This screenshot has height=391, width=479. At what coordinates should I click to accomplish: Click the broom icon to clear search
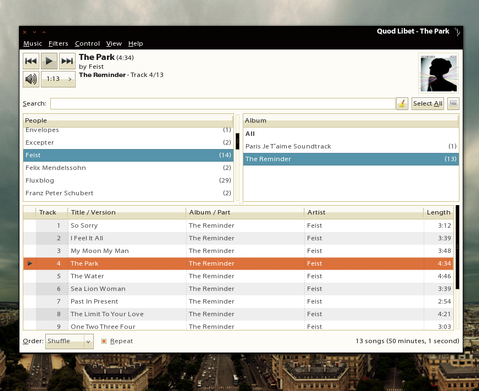[x=402, y=104]
